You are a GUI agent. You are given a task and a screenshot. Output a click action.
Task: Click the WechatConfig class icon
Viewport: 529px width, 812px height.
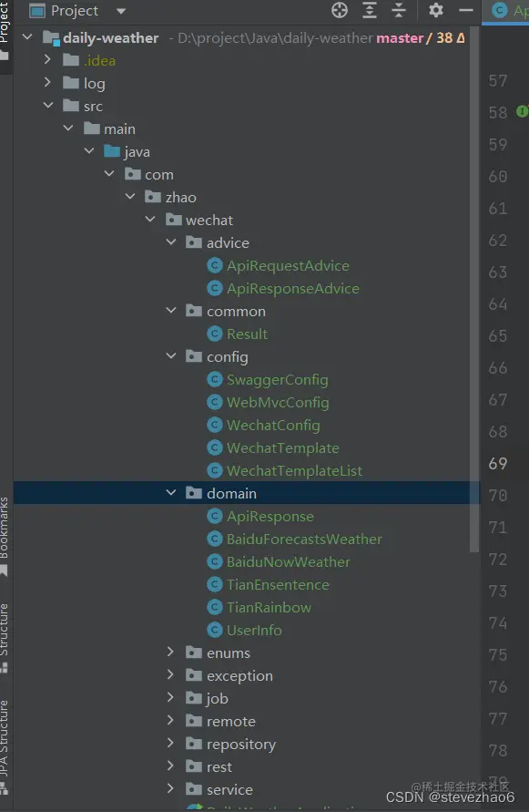tap(214, 426)
